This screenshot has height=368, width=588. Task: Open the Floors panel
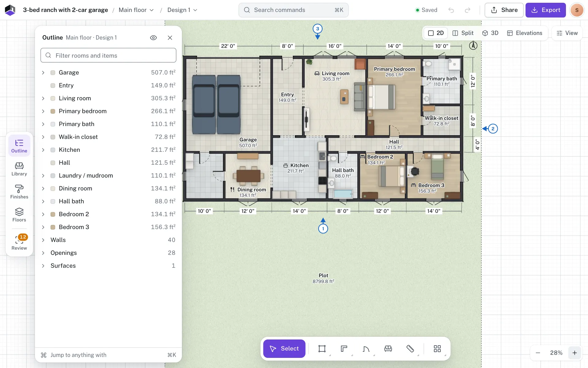19,215
